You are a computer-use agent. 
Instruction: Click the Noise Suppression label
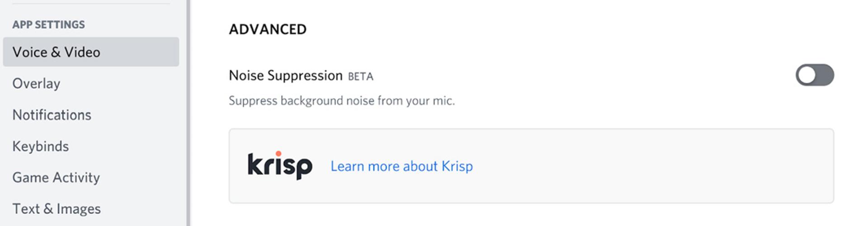click(x=286, y=75)
